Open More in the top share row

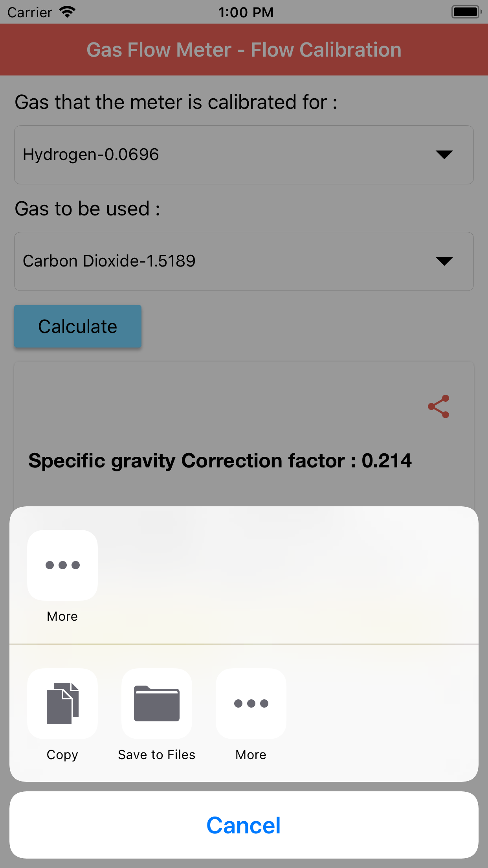click(62, 565)
